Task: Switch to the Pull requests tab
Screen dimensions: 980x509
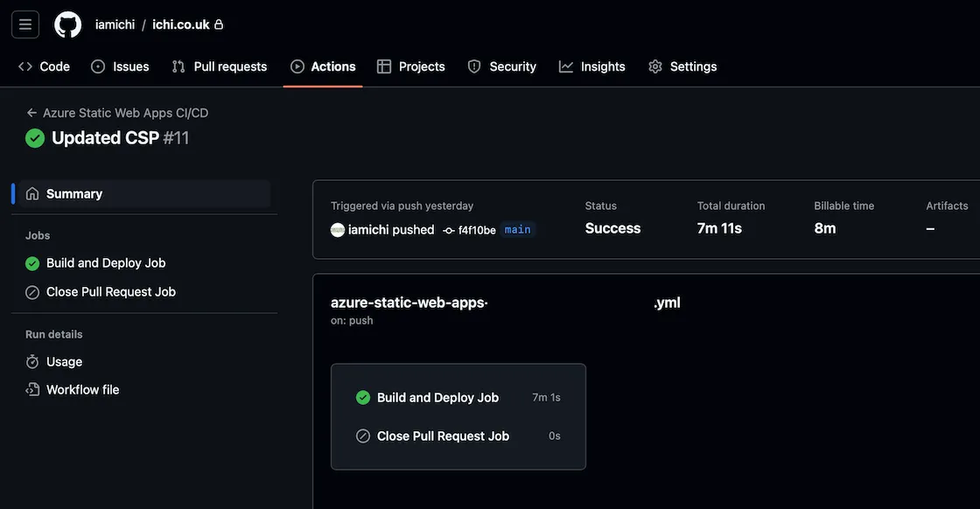Action: point(220,66)
